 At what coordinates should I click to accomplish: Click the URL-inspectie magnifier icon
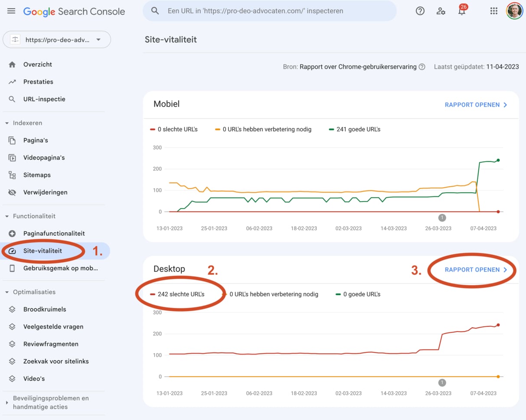[12, 99]
